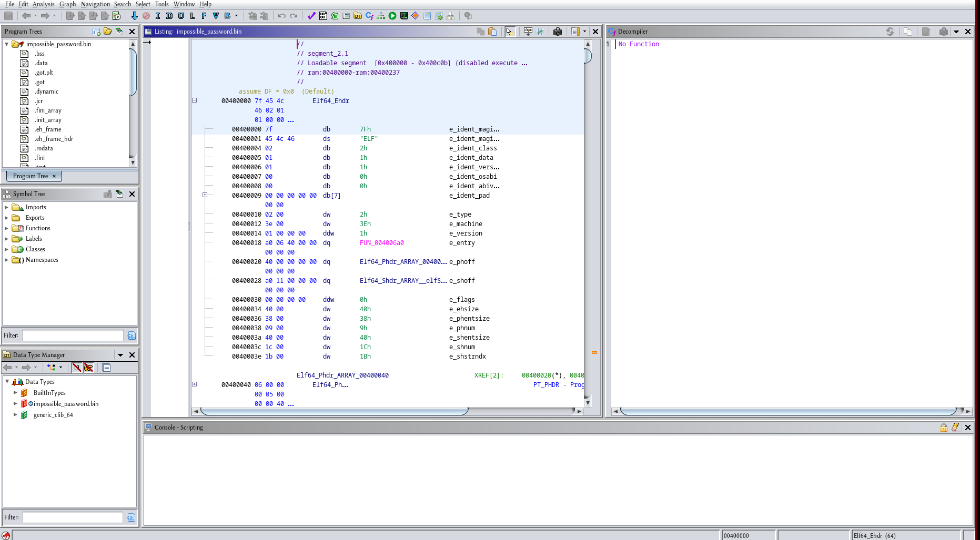Click the green Debugger play icon
The image size is (980, 540).
tap(392, 16)
